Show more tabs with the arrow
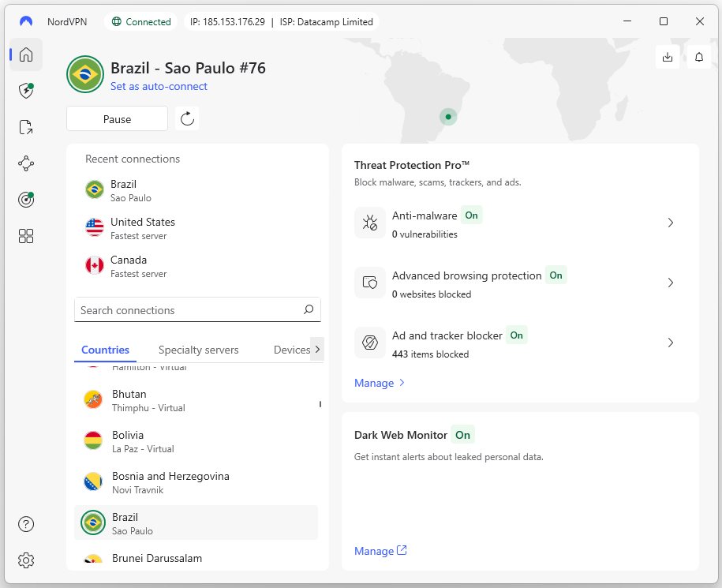Image resolution: width=722 pixels, height=588 pixels. click(x=317, y=349)
